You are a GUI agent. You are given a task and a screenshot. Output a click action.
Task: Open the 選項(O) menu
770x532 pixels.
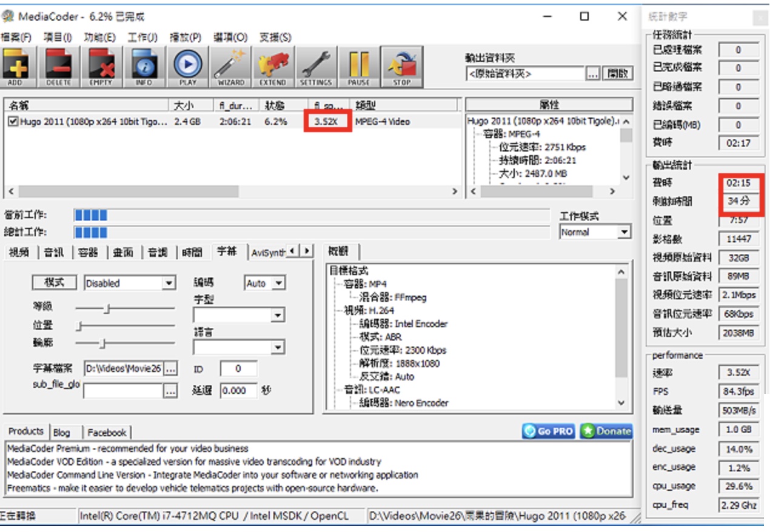point(230,38)
